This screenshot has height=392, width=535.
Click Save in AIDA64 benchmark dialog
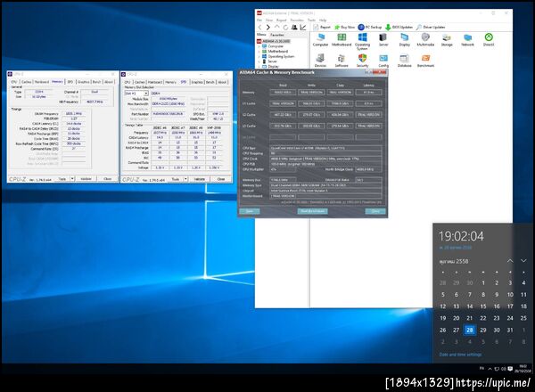250,211
